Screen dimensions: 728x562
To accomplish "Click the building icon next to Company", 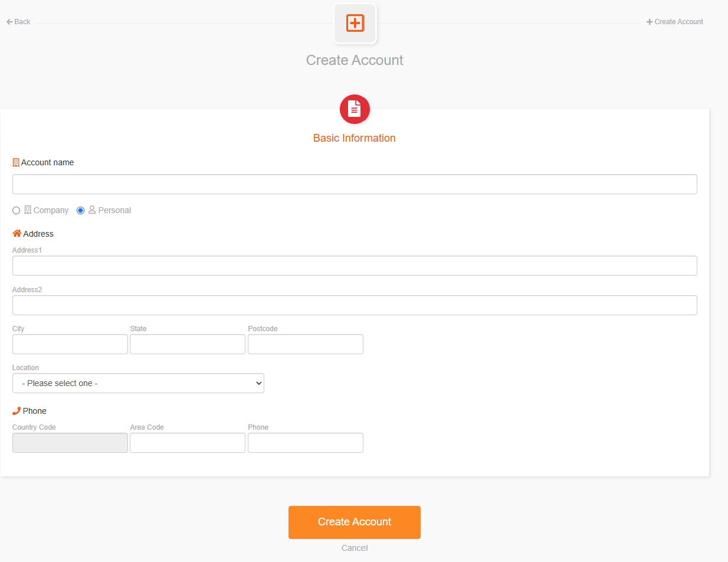I will click(x=28, y=210).
